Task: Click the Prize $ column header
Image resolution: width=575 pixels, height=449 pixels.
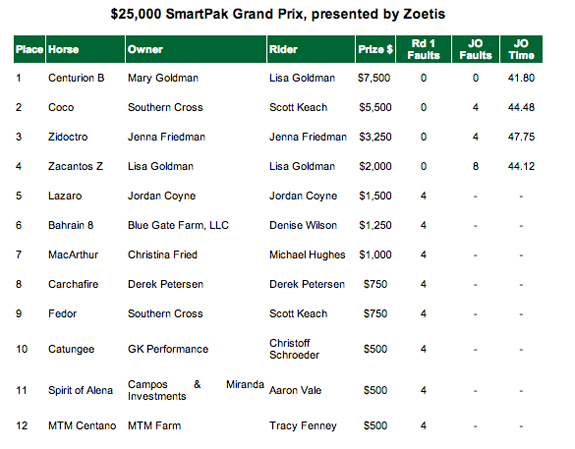Action: (376, 49)
